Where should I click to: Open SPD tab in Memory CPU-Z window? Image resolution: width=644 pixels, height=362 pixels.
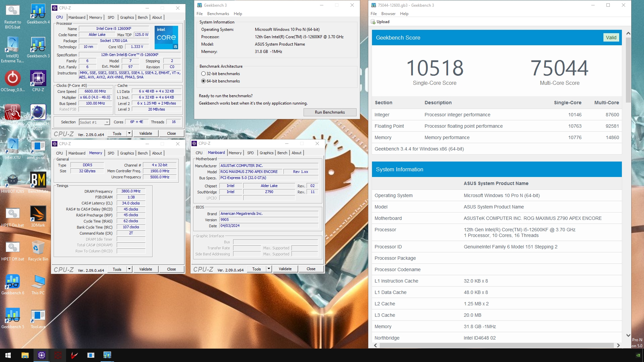coord(111,153)
